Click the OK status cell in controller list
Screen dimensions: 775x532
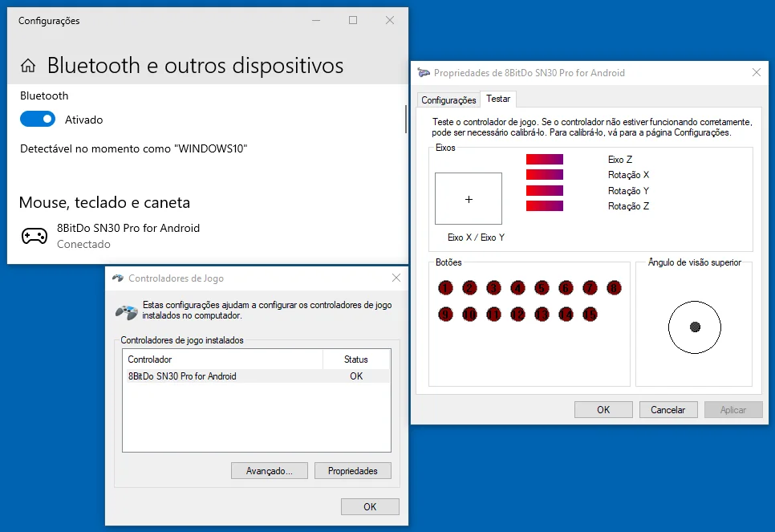click(x=356, y=376)
